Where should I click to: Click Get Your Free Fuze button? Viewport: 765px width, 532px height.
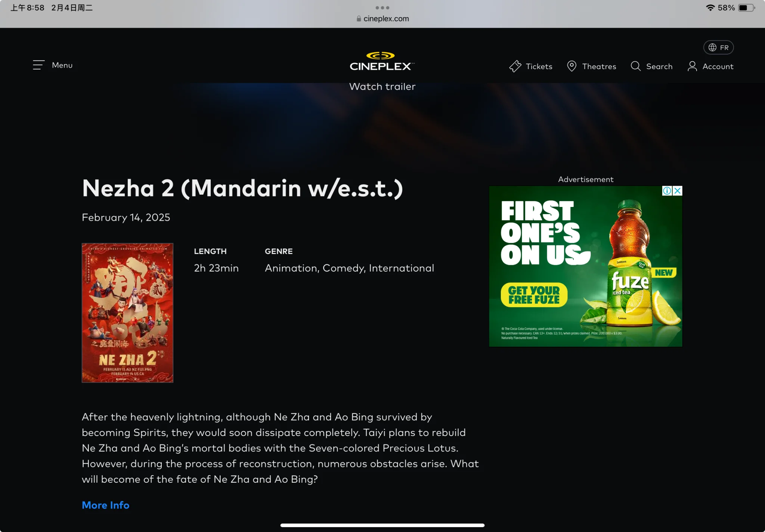tap(534, 295)
